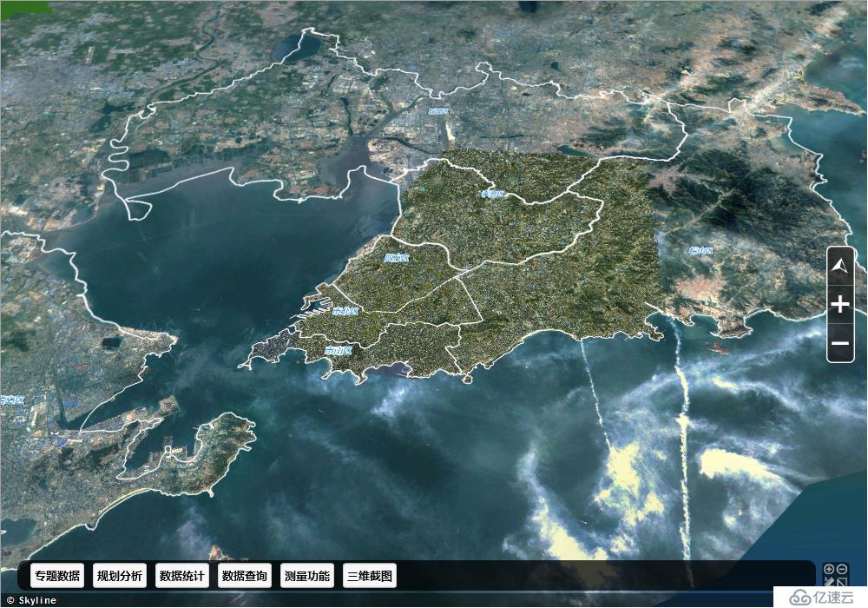
Task: Click the 崂山区 label on the map
Action: pos(700,251)
